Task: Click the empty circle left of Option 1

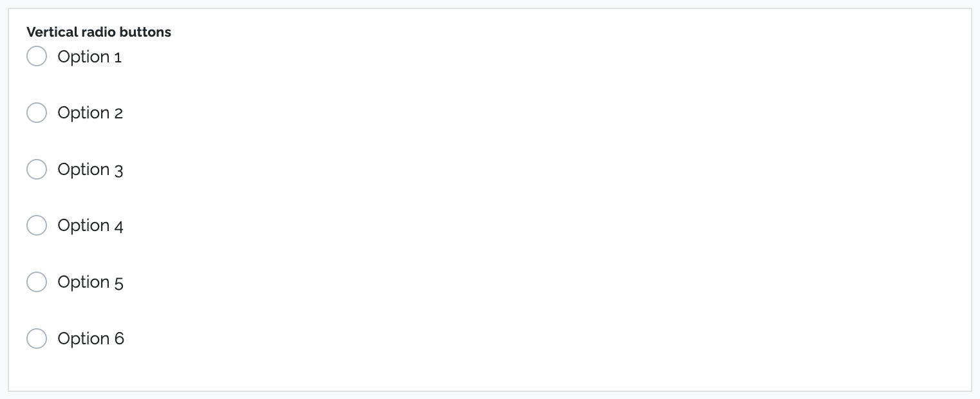Action: click(37, 57)
